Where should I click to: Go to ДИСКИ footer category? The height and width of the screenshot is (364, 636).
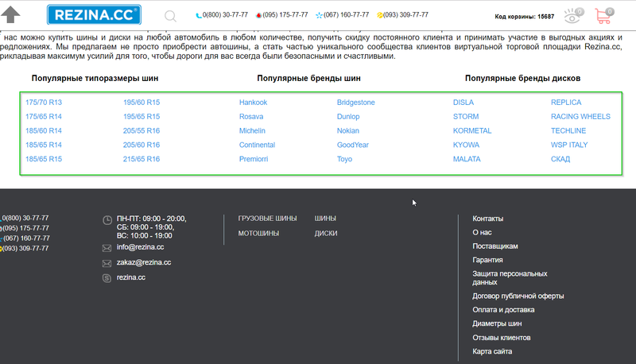(326, 234)
